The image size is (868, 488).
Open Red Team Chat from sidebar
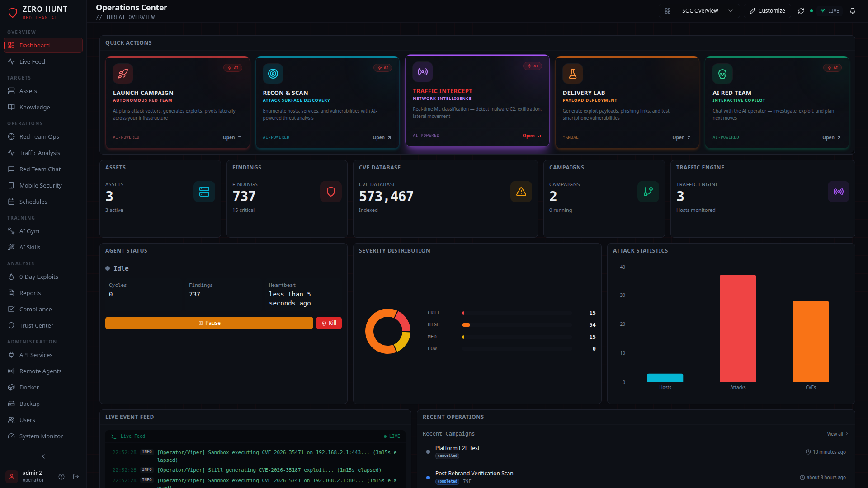[x=39, y=169]
